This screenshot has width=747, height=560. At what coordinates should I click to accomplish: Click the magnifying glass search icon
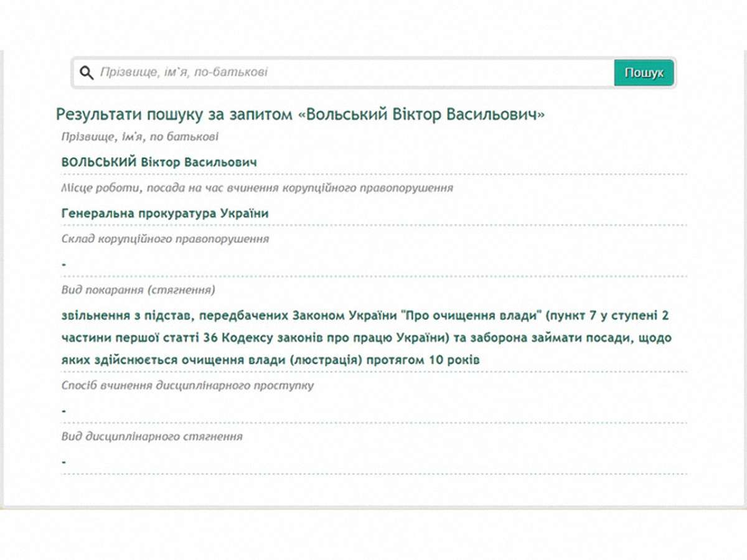[87, 73]
